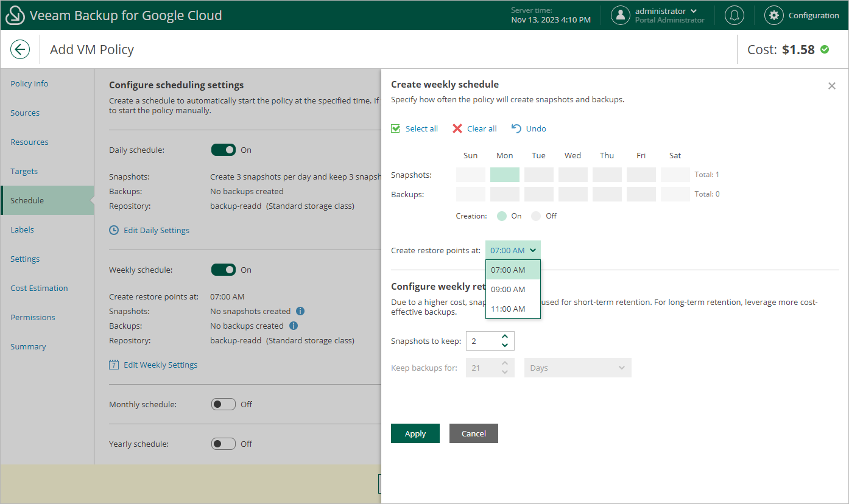Enable the Monthly schedule switch
The image size is (849, 504).
[x=224, y=404]
